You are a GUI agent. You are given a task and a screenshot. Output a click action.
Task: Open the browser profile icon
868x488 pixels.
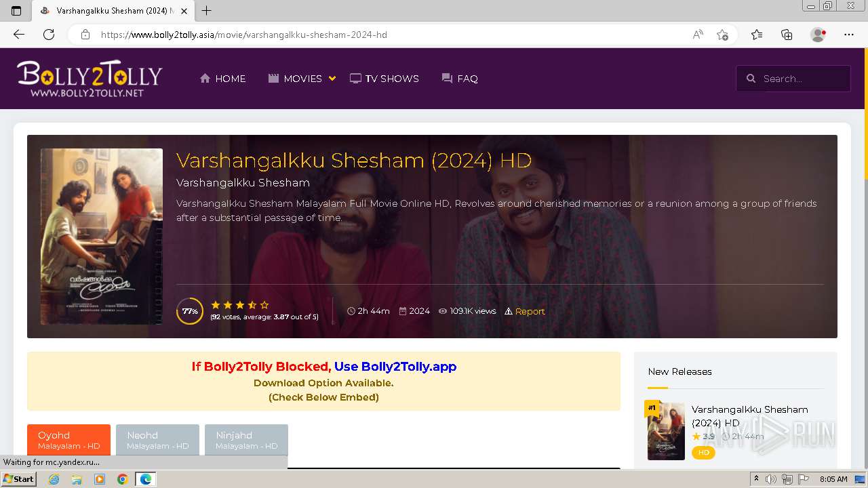(818, 35)
